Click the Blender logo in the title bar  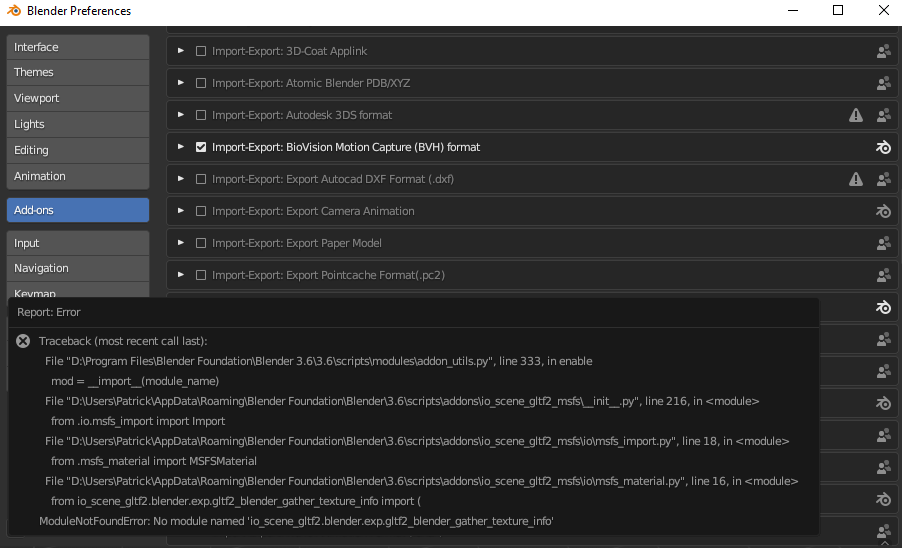point(14,11)
